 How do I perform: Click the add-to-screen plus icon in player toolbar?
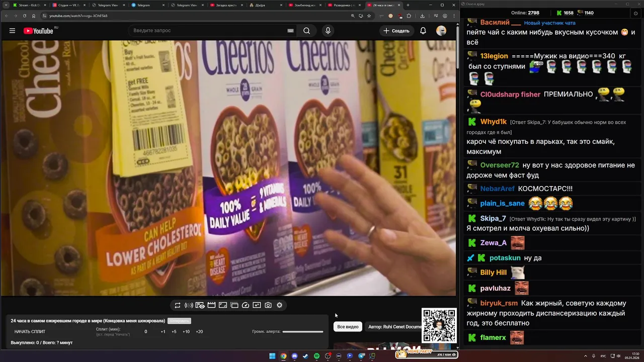coord(257,305)
